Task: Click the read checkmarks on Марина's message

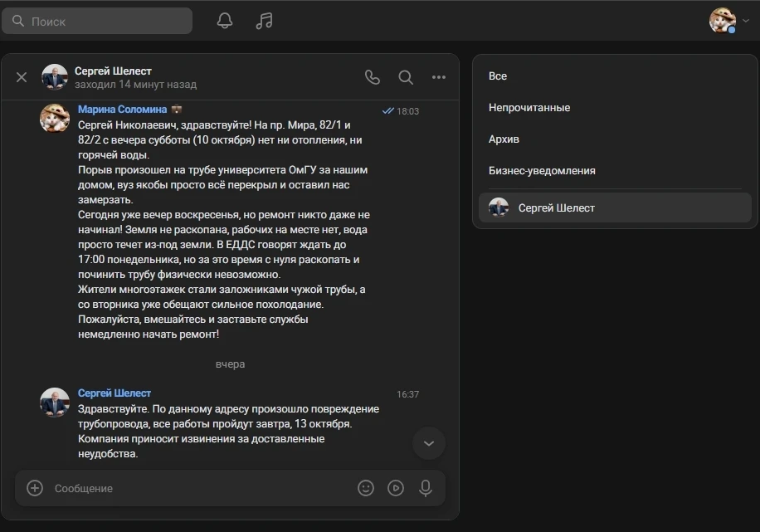Action: point(388,111)
